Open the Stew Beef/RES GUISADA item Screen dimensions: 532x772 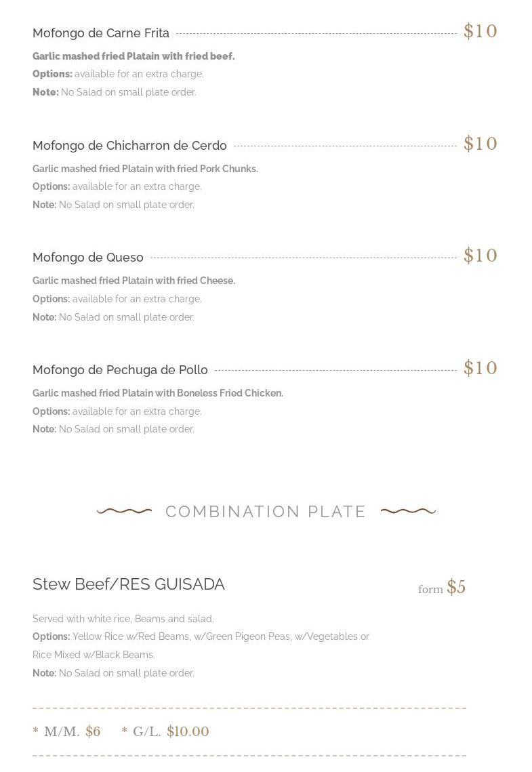point(129,584)
